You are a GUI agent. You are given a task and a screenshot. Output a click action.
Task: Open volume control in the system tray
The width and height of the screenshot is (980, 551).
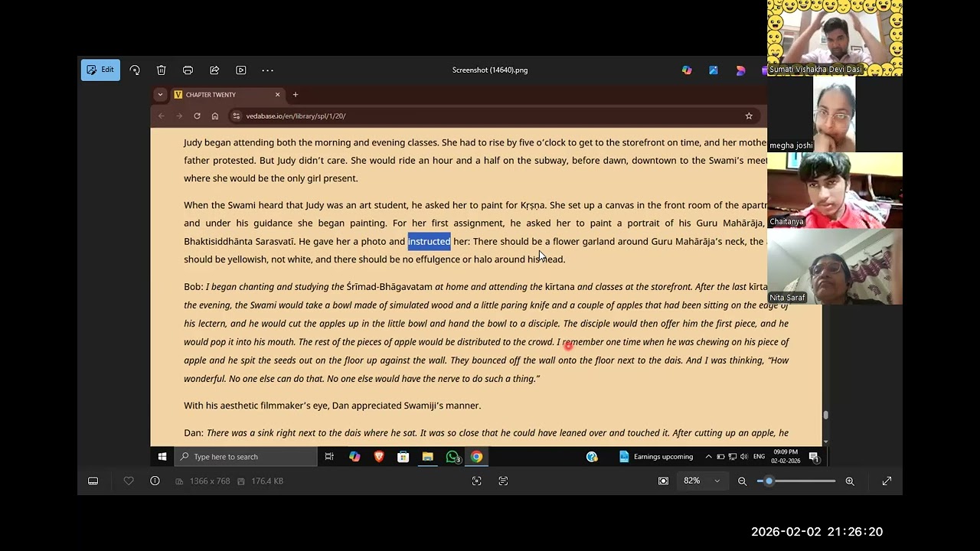(743, 457)
